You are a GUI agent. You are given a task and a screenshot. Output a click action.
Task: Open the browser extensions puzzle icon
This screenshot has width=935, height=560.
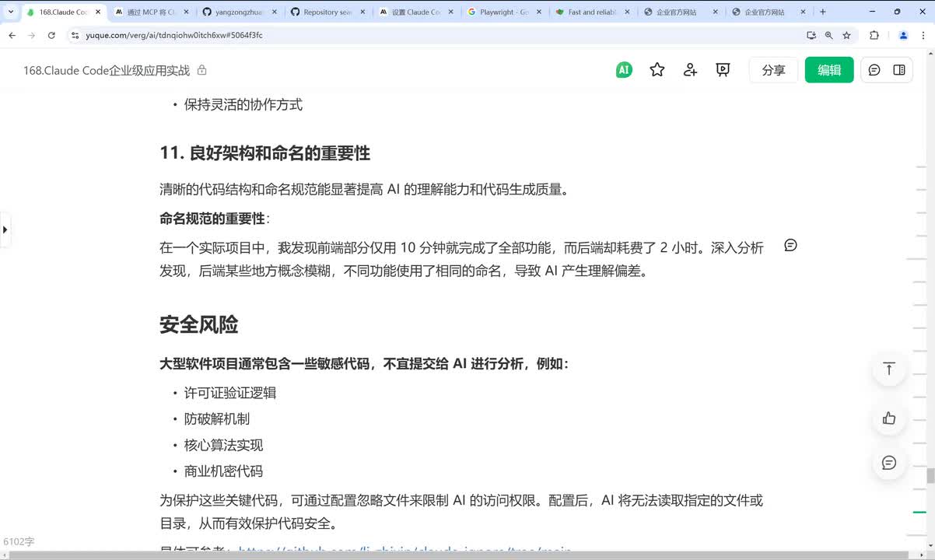(x=874, y=35)
